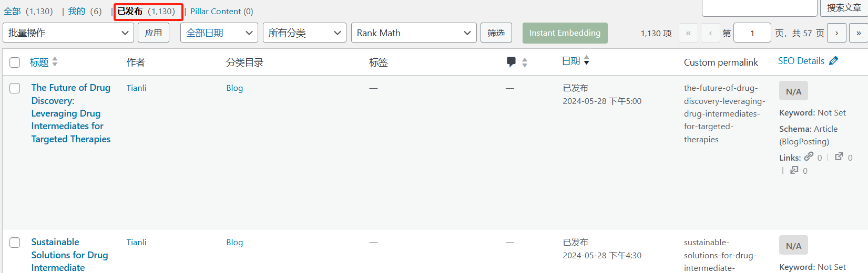Check the Future of Drug Discovery post
This screenshot has height=273, width=868.
(15, 88)
